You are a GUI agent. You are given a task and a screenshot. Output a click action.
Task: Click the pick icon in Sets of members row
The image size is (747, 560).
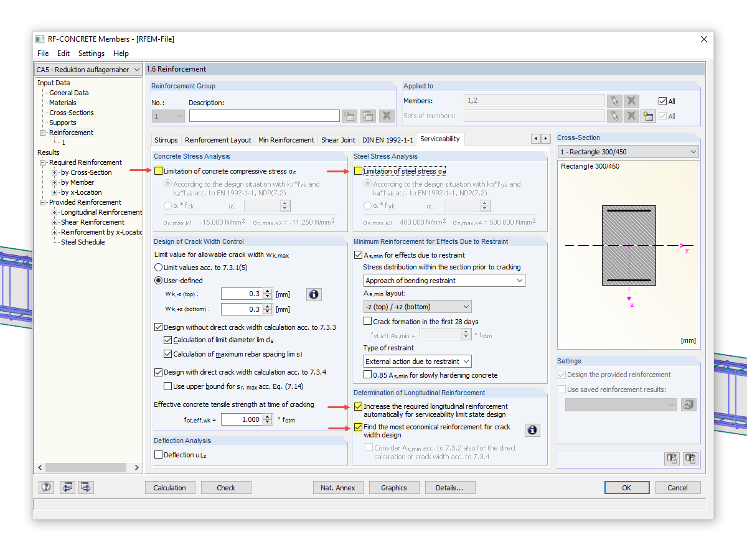click(614, 116)
